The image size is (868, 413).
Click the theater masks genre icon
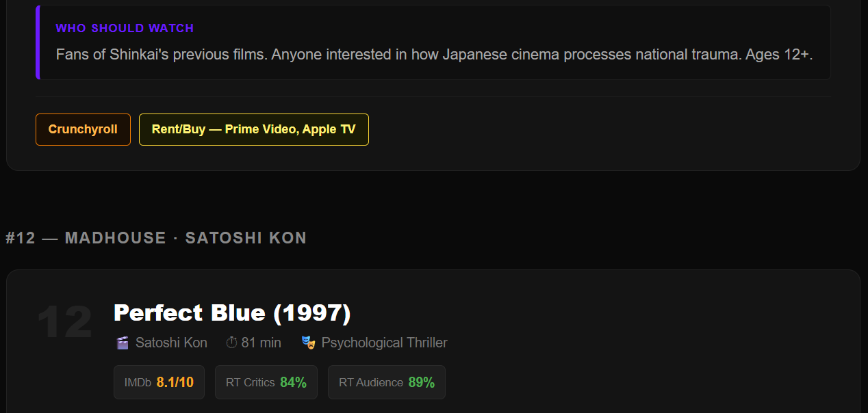coord(307,343)
